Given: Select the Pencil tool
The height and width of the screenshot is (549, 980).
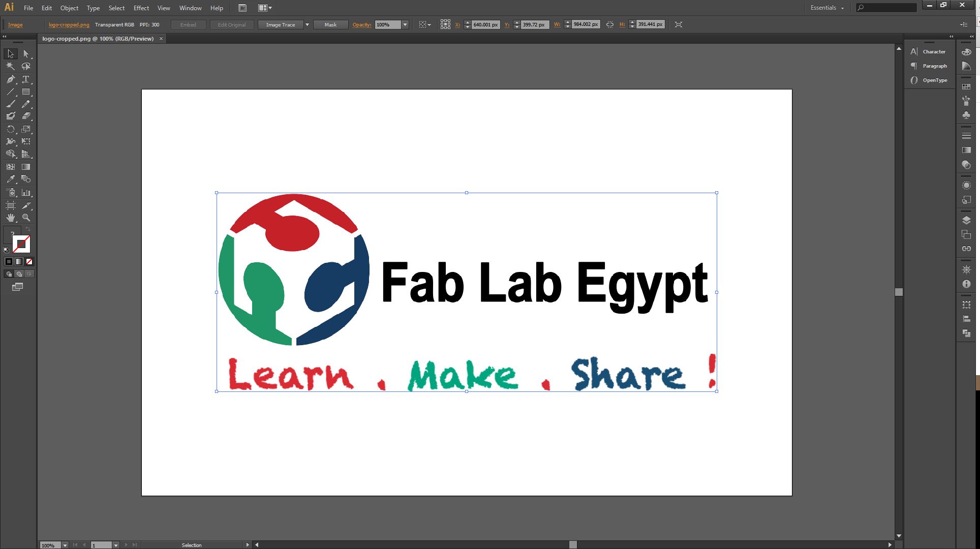Looking at the screenshot, I should pos(26,104).
